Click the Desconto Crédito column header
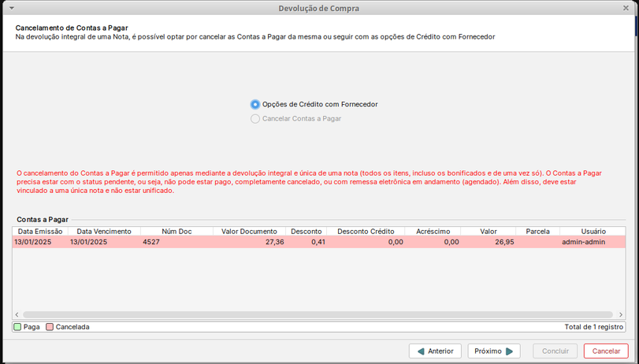The width and height of the screenshot is (639, 364). tap(366, 232)
